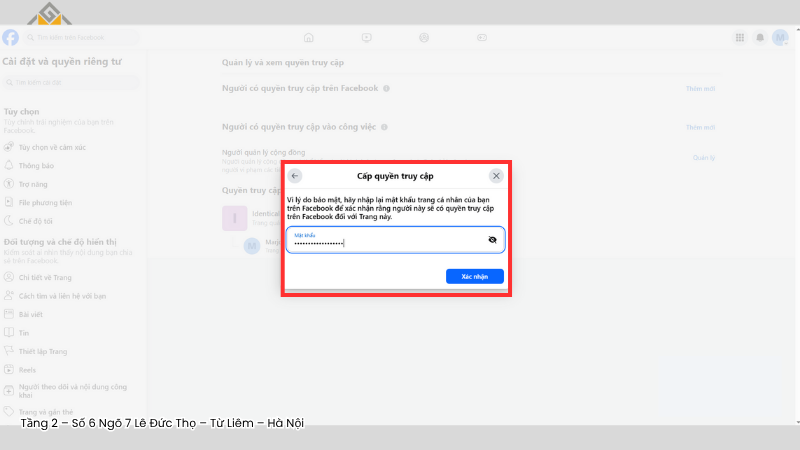This screenshot has height=450, width=800.
Task: Open the Groups icon in top bar
Action: (424, 38)
